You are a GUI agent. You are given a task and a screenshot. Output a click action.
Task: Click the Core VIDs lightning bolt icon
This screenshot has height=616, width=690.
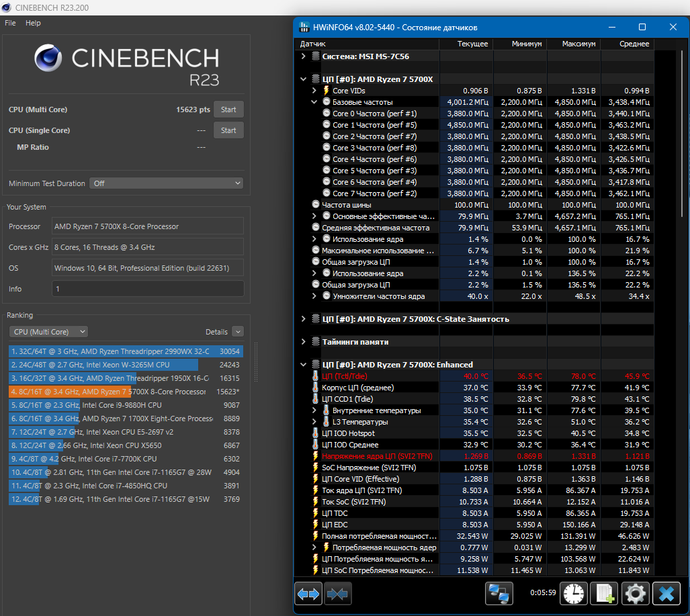pyautogui.click(x=326, y=91)
